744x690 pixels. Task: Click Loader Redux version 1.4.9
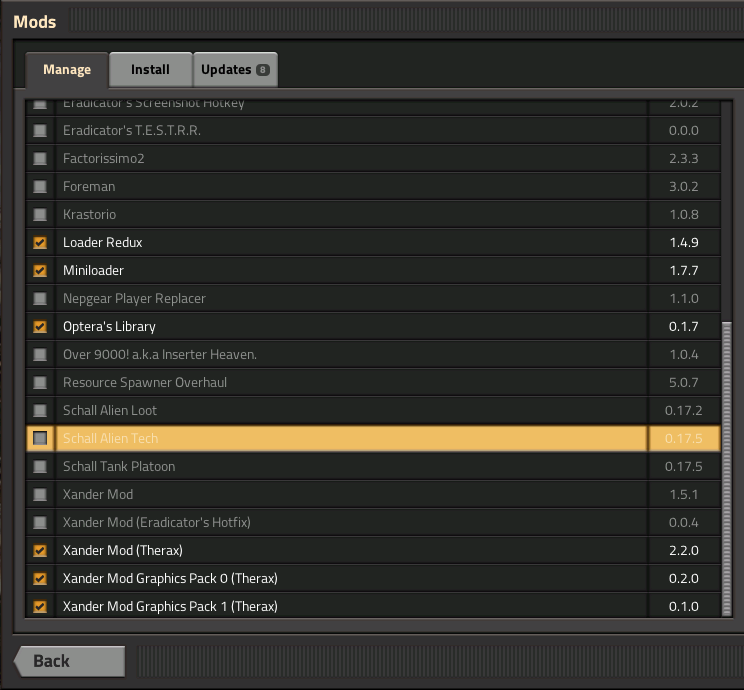(684, 242)
